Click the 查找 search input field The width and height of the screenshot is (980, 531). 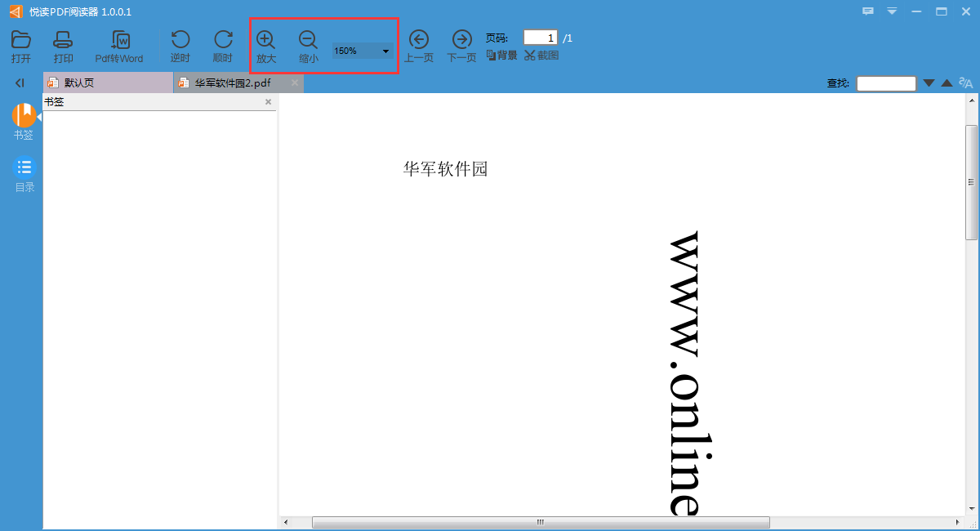886,83
